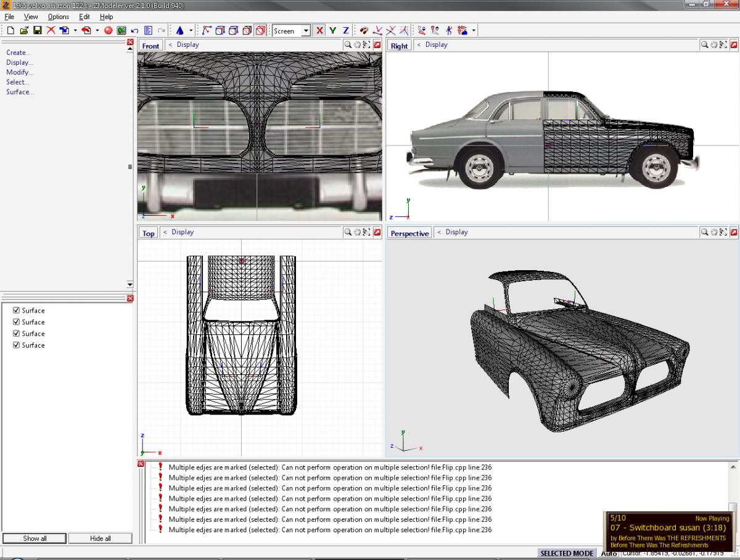Screen dimensions: 740x560
Task: Select the blue cone primitive tool
Action: [181, 30]
